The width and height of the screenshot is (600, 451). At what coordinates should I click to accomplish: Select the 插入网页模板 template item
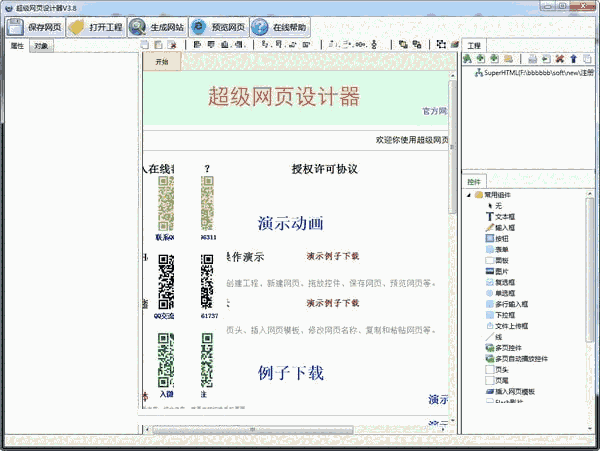tap(510, 392)
